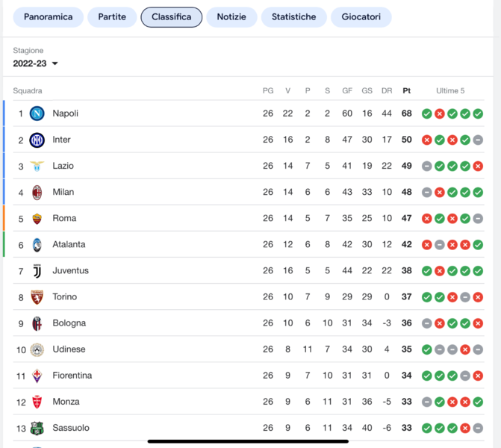
Task: Open the Statistiche tab
Action: click(x=293, y=16)
